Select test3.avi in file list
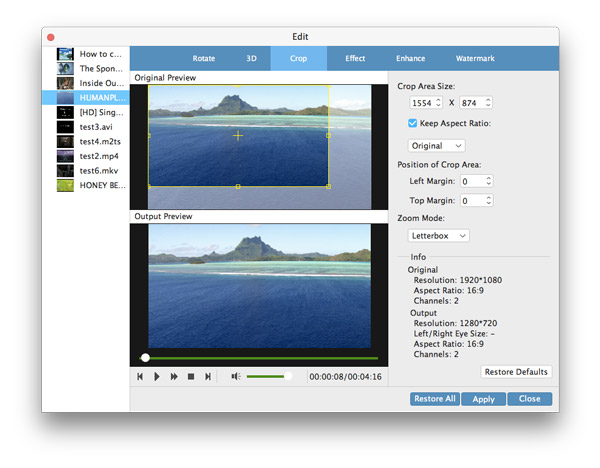The image size is (600, 468). pyautogui.click(x=86, y=127)
